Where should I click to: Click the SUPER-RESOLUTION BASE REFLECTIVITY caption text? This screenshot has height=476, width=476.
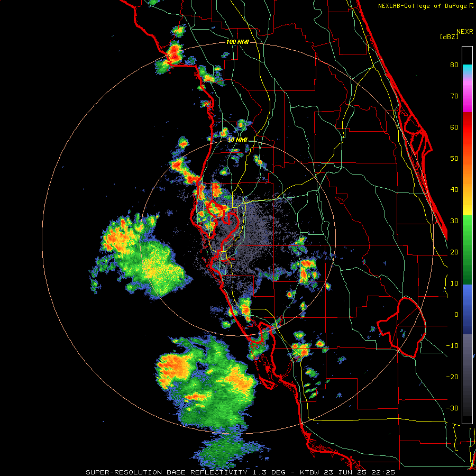click(167, 472)
